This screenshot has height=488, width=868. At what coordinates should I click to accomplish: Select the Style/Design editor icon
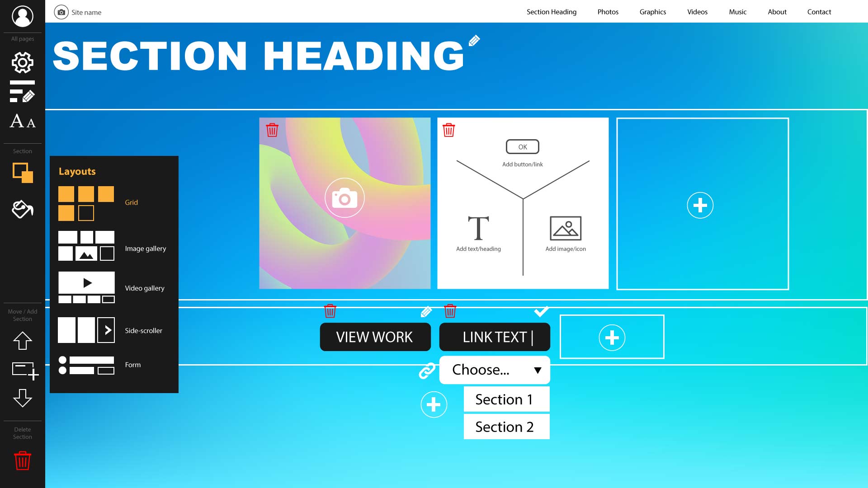pyautogui.click(x=22, y=95)
